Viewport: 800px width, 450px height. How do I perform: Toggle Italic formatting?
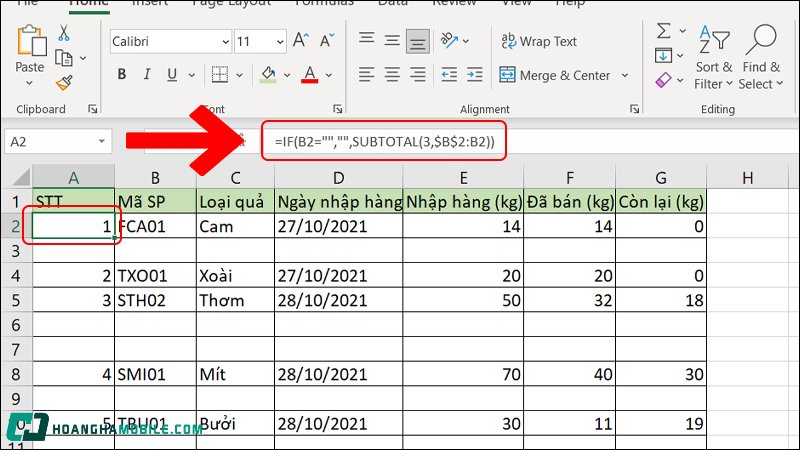(x=147, y=74)
